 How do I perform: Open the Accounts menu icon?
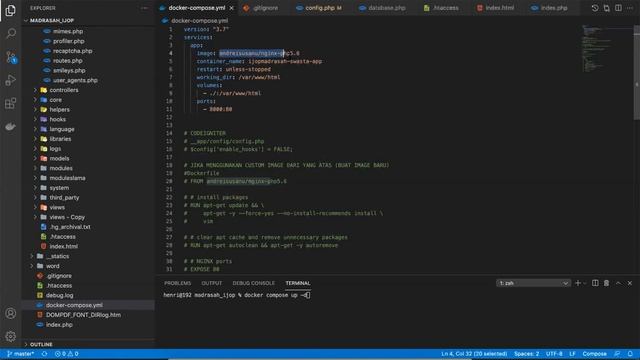11,313
